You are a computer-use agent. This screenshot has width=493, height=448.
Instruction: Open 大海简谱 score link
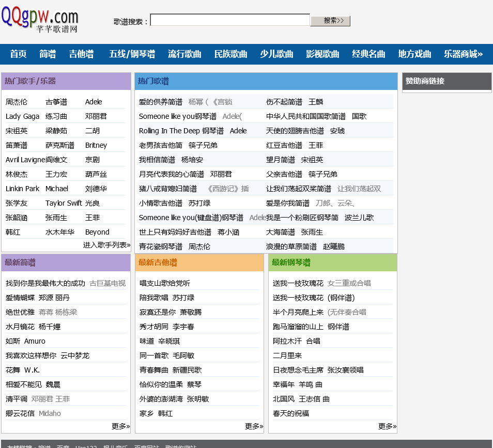pos(280,232)
